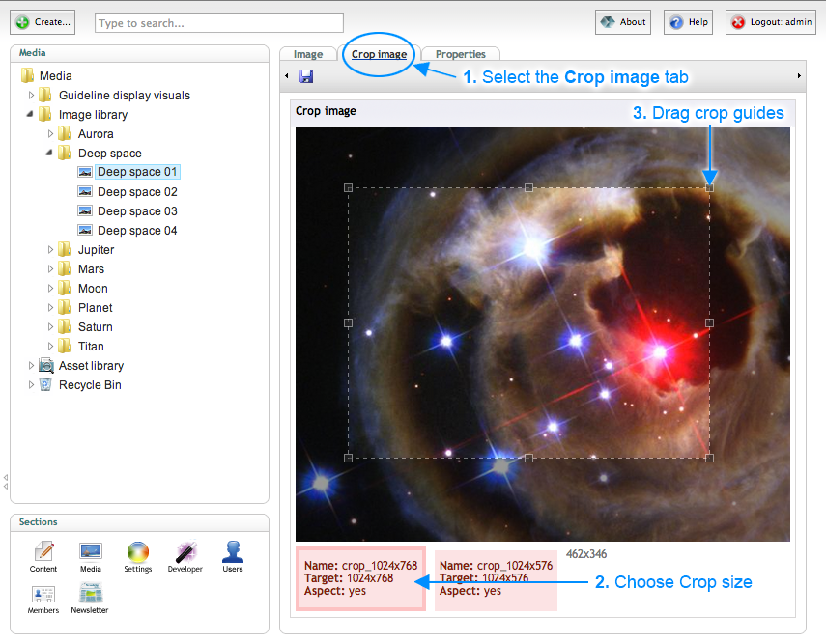Expand the Jupiter folder
826x644 pixels.
pyautogui.click(x=51, y=250)
